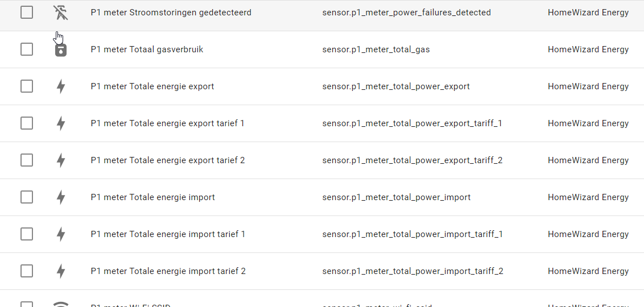
Task: Click the gas meter icon for Totaal gasverbruik
Action: (x=60, y=50)
